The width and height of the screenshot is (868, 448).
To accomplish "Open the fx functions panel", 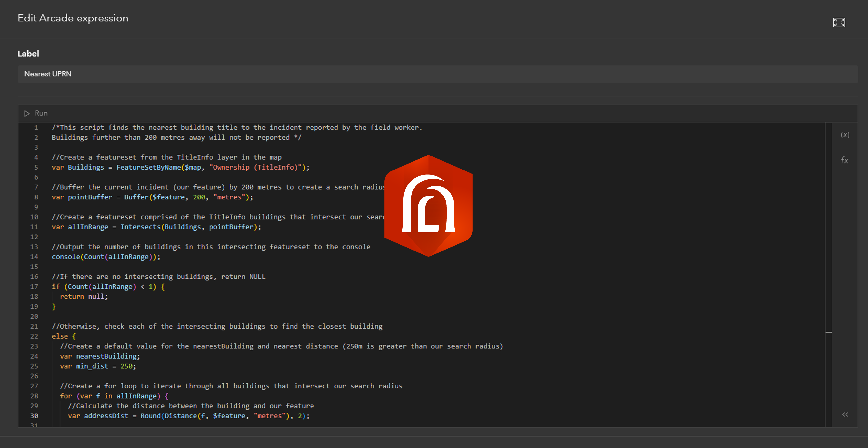I will (x=844, y=160).
